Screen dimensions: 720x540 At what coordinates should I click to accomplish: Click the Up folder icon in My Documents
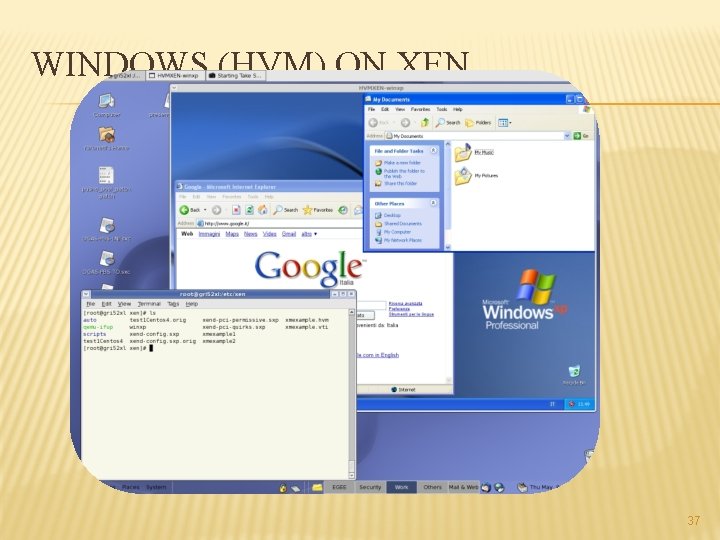[x=425, y=123]
